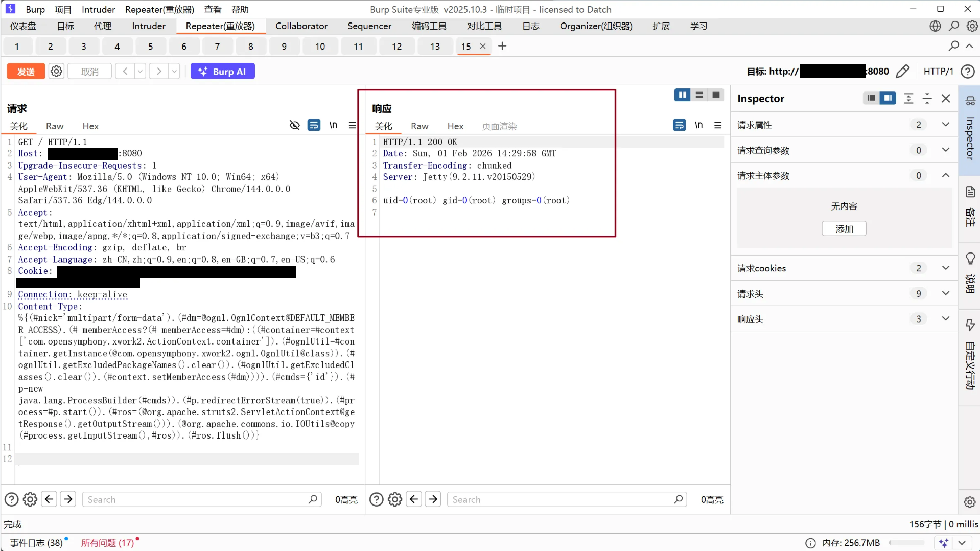Image resolution: width=980 pixels, height=551 pixels.
Task: Go to previous request in history
Action: click(x=125, y=72)
